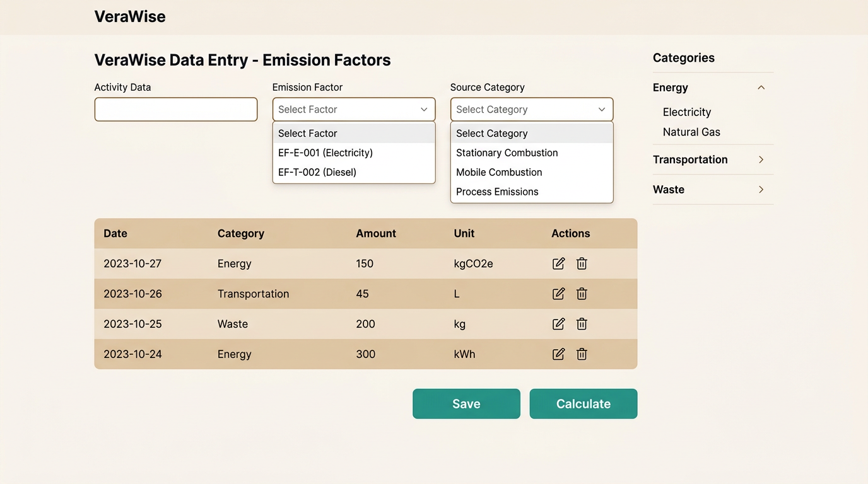The height and width of the screenshot is (484, 868).
Task: Pick the Select Category placeholder option
Action: (x=532, y=133)
